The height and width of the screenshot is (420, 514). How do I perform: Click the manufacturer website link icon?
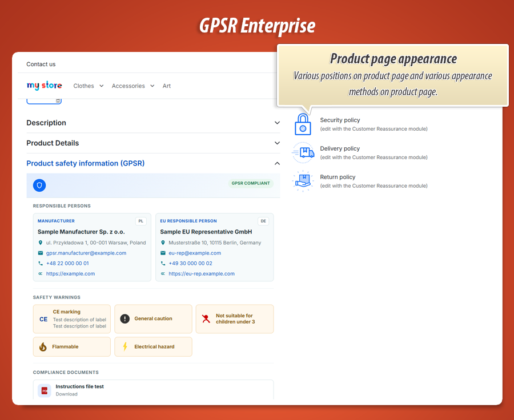coord(41,273)
